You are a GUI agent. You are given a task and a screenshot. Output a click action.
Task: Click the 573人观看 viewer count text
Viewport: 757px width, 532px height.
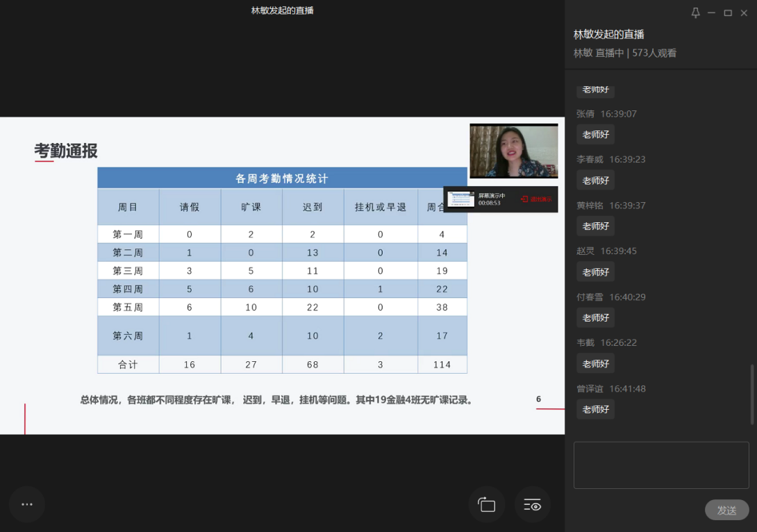pyautogui.click(x=654, y=53)
